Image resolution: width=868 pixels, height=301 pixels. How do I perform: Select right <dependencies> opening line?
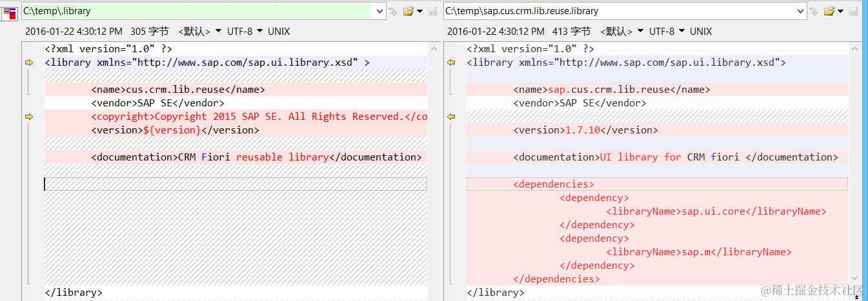tap(657, 184)
